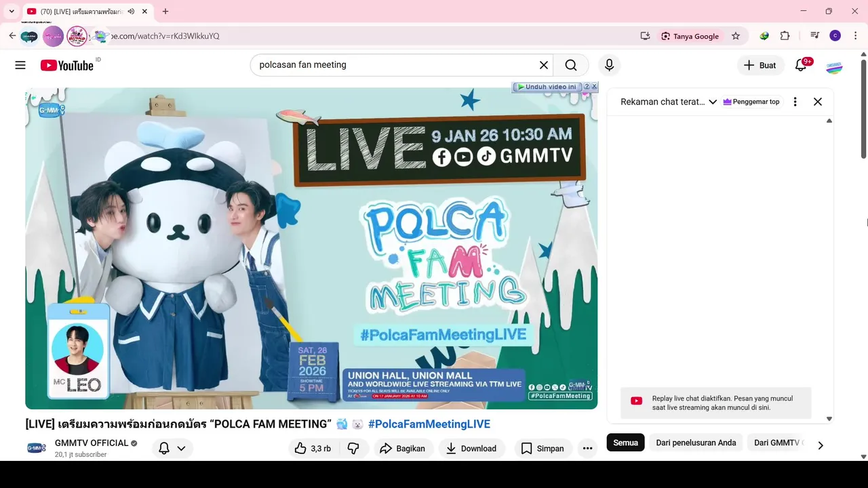
Task: Select the (70) [LIVE] browser tab
Action: (x=87, y=12)
